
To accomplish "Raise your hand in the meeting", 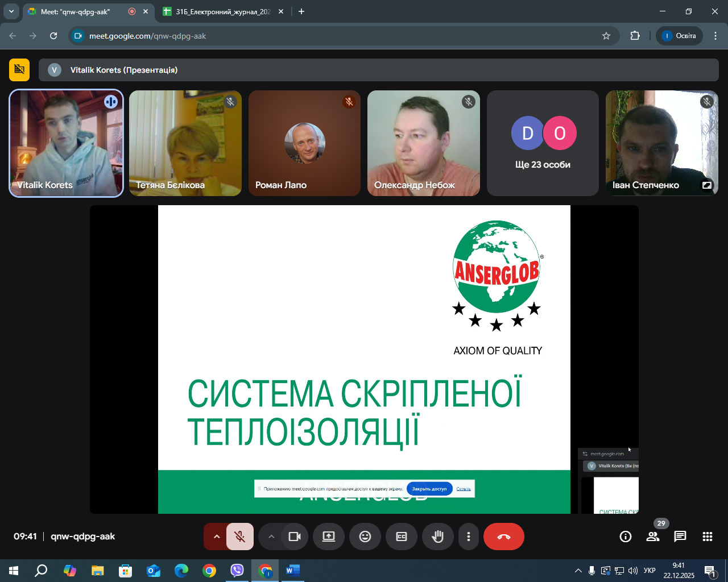I will (437, 537).
